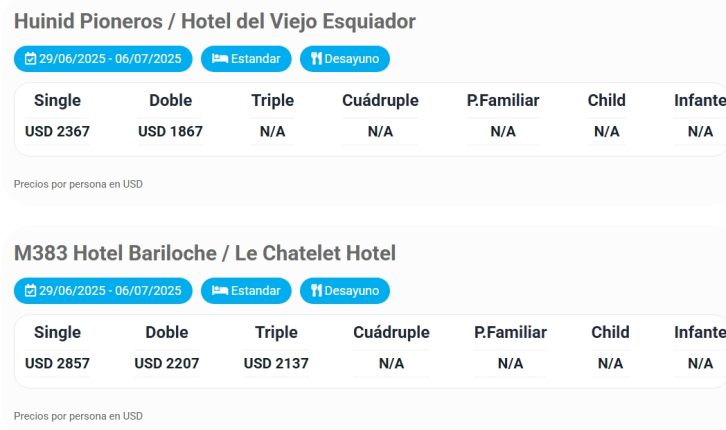Click the USD 2207 Doble price
The image size is (726, 430).
click(x=167, y=363)
